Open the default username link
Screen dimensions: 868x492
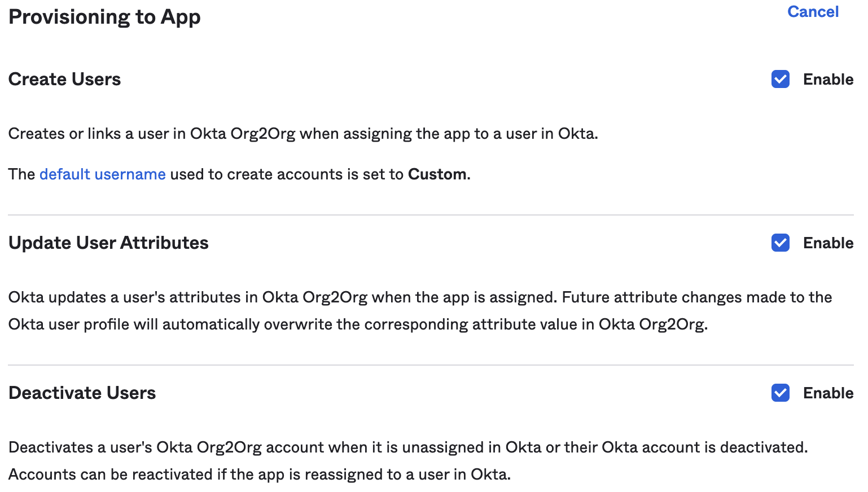click(102, 174)
